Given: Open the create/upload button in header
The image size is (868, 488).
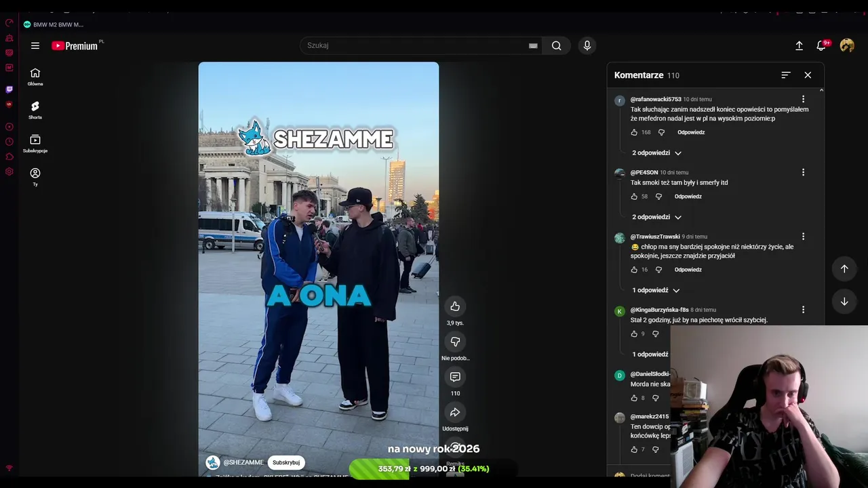Looking at the screenshot, I should point(799,45).
